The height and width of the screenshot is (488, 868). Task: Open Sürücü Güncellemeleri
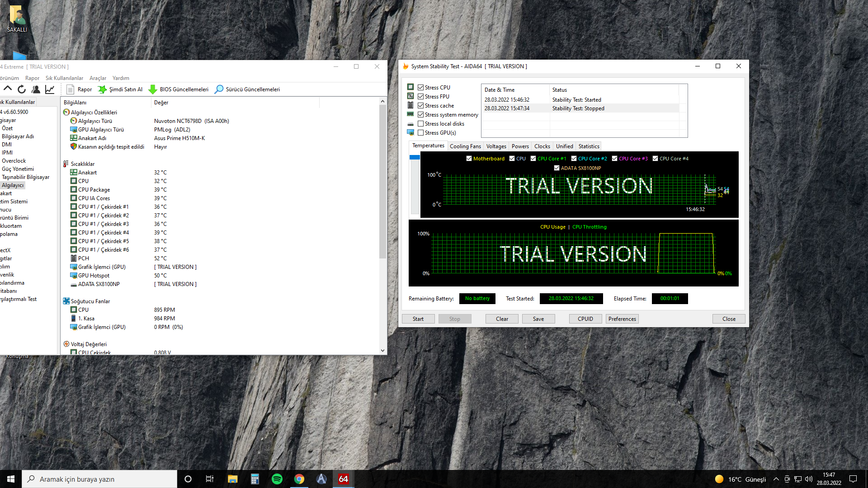pos(247,89)
